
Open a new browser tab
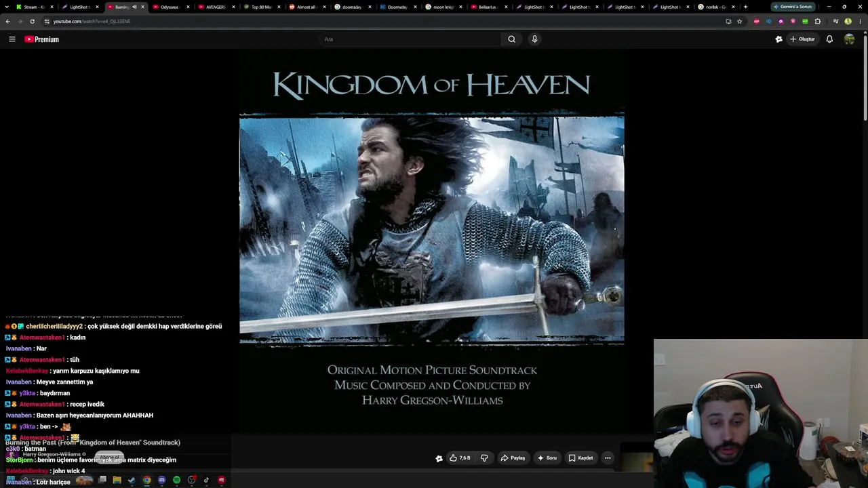[745, 7]
